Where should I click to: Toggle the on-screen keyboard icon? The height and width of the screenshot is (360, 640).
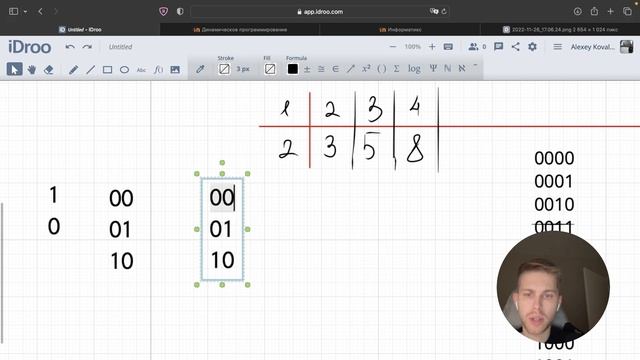(x=448, y=47)
